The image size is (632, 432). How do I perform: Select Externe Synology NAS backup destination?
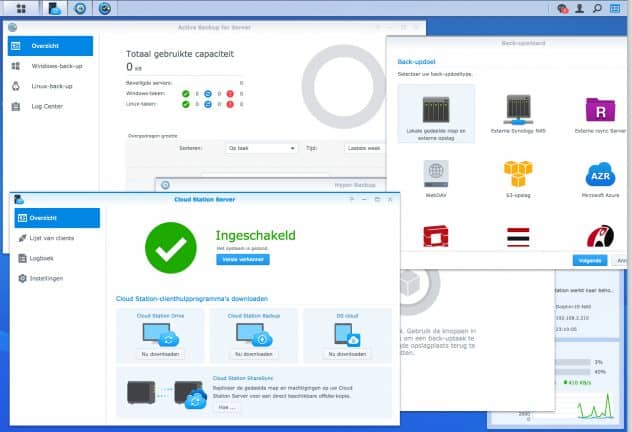click(518, 114)
